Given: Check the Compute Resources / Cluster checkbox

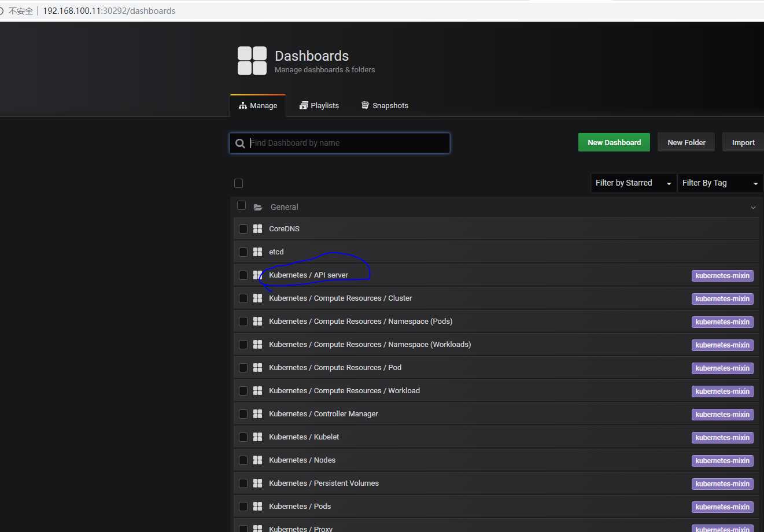Looking at the screenshot, I should [243, 298].
